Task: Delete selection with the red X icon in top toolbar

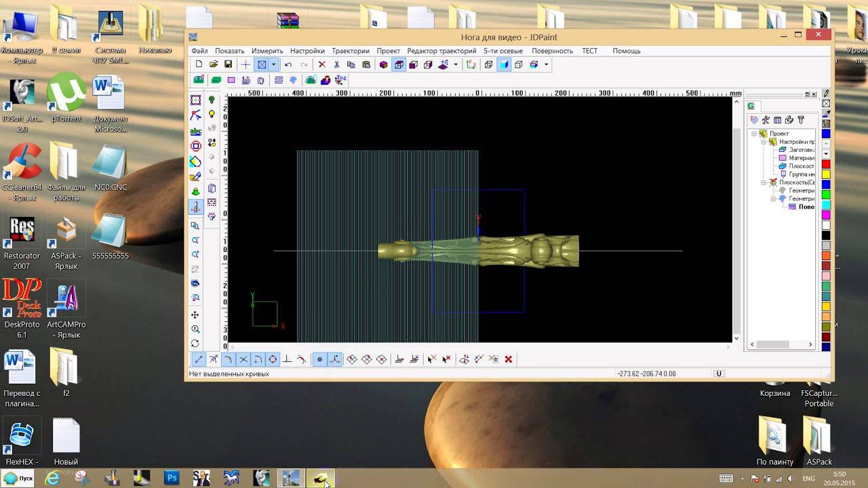Action: [x=322, y=64]
